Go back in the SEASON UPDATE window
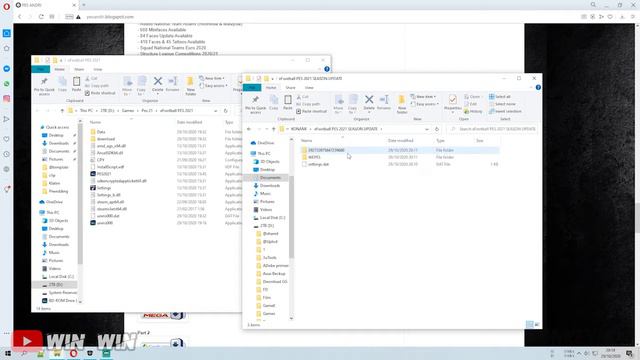The height and width of the screenshot is (360, 640). tap(249, 129)
